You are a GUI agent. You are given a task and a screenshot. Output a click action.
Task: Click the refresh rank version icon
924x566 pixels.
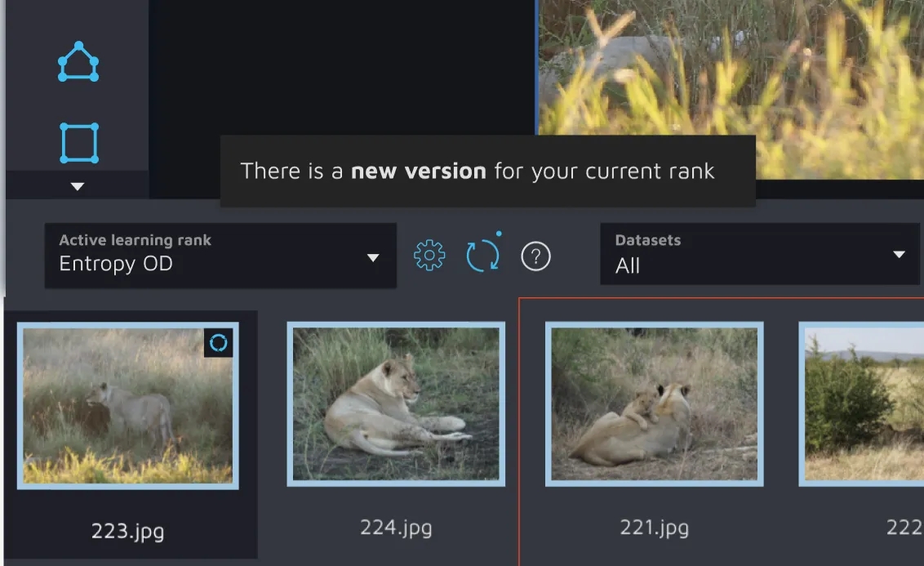(482, 256)
